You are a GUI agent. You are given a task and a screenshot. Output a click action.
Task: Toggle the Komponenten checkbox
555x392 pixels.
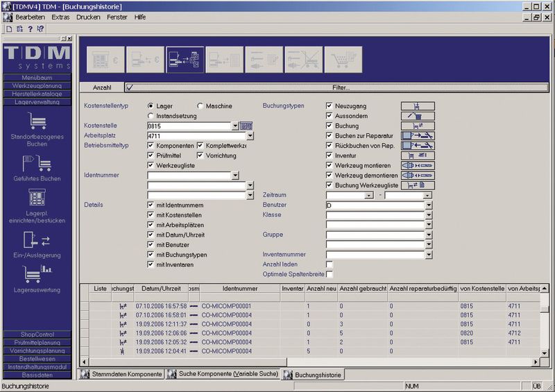151,146
